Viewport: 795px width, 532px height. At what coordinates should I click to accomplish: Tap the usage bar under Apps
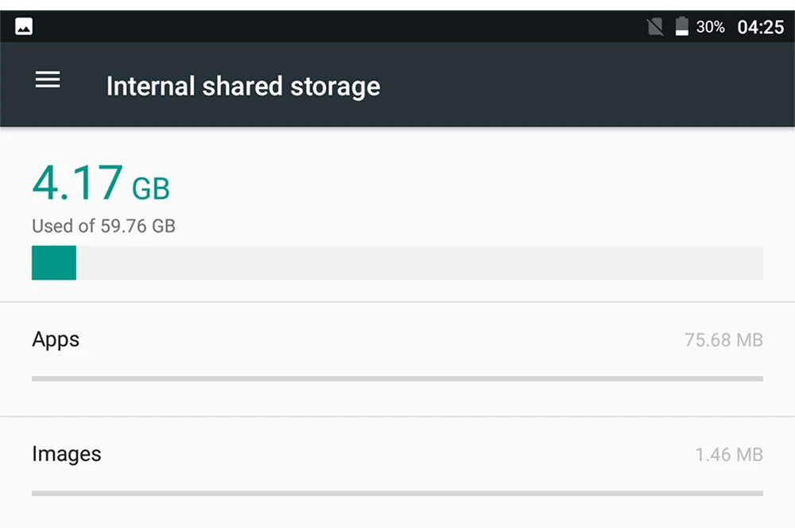397,379
